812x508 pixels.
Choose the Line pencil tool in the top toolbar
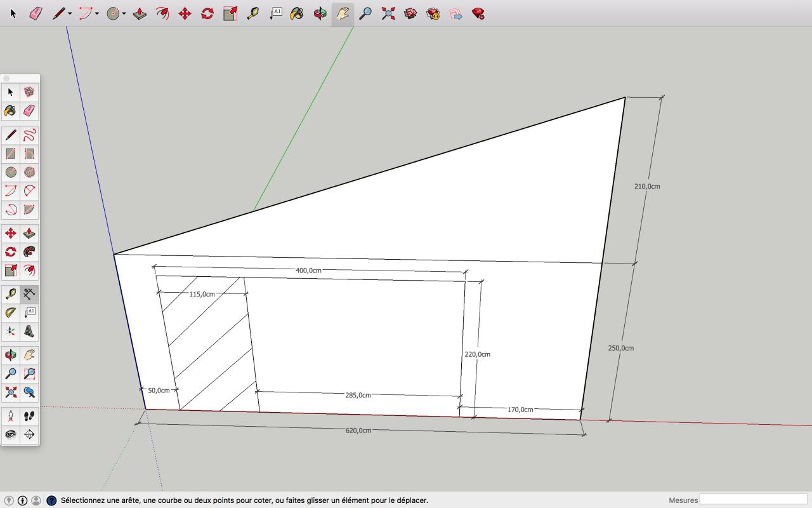58,13
